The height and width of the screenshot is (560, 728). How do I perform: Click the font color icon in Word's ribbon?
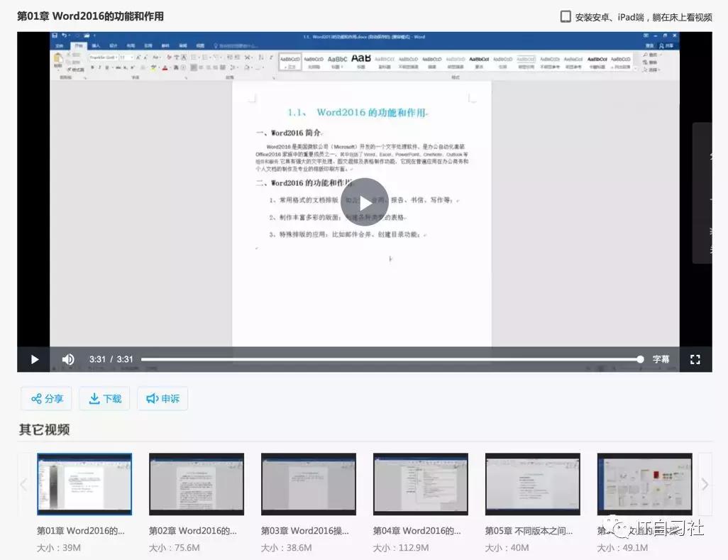click(x=164, y=67)
